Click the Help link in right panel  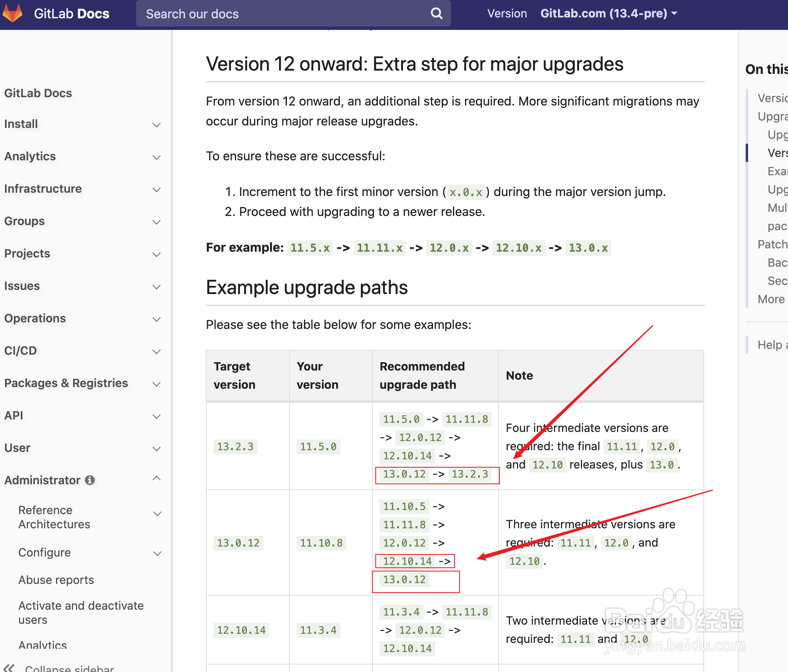click(772, 345)
